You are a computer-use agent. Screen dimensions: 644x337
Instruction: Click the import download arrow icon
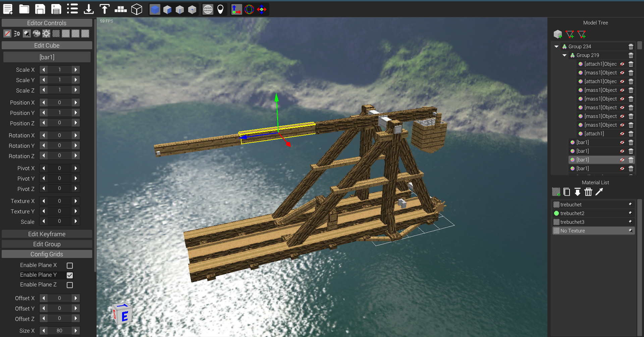tap(89, 9)
